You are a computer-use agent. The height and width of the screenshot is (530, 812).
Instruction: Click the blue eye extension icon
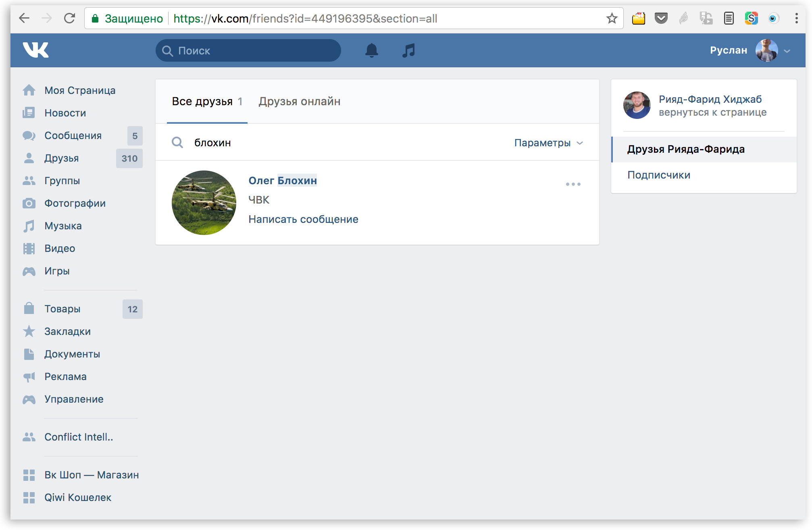click(x=773, y=18)
